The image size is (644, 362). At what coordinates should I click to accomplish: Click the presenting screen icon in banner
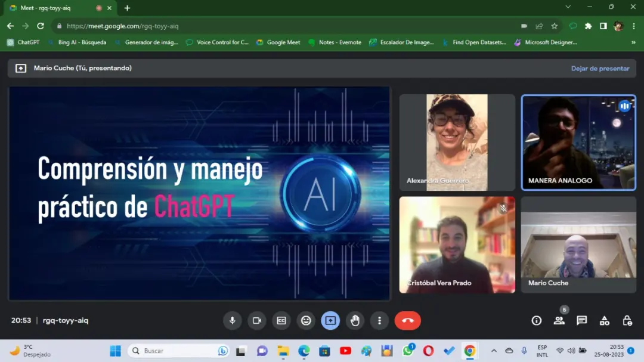coord(21,68)
